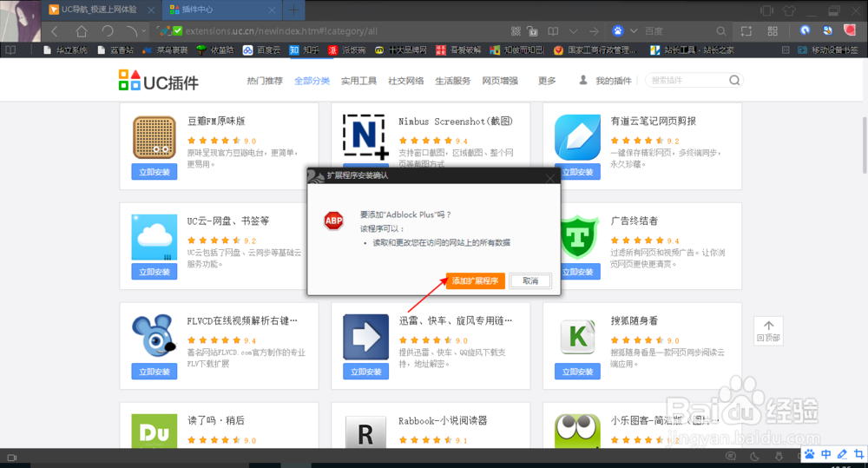Open the 站长工具 - 站长之家 bookmark
This screenshot has height=468, width=868.
[x=692, y=49]
